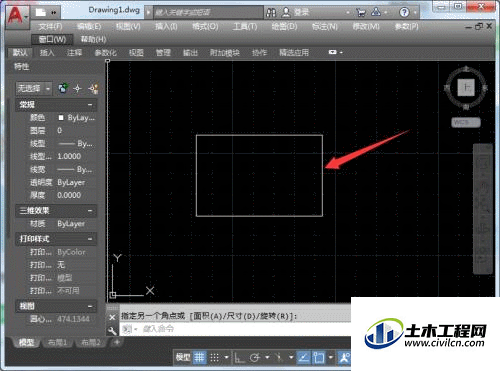The height and width of the screenshot is (371, 500).
Task: Open the shopping cart Autodesk store icon
Action: coord(360,13)
